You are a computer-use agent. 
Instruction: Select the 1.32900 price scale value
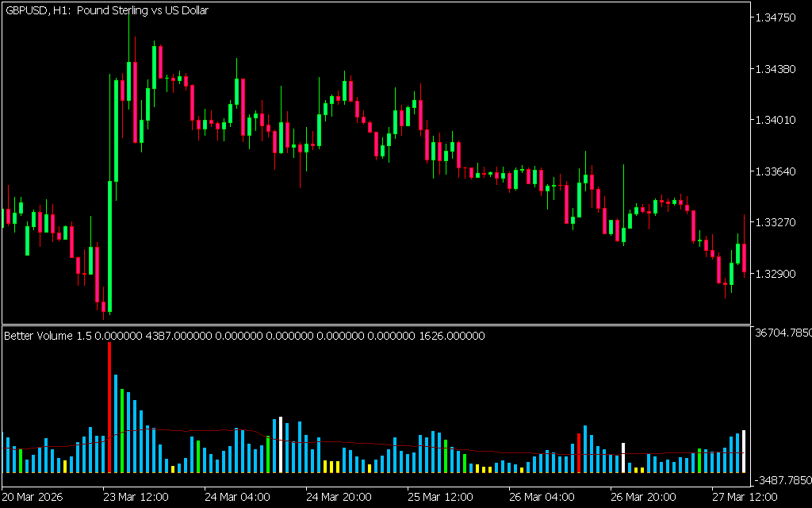[777, 274]
